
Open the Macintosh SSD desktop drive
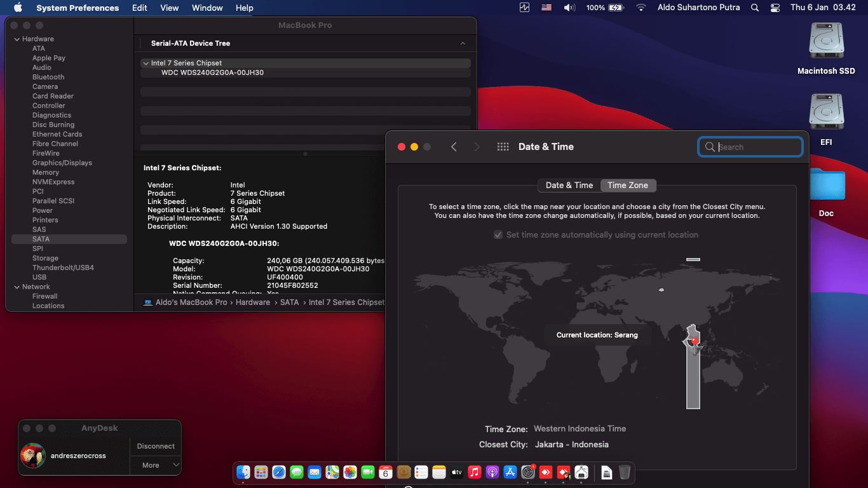point(826,49)
